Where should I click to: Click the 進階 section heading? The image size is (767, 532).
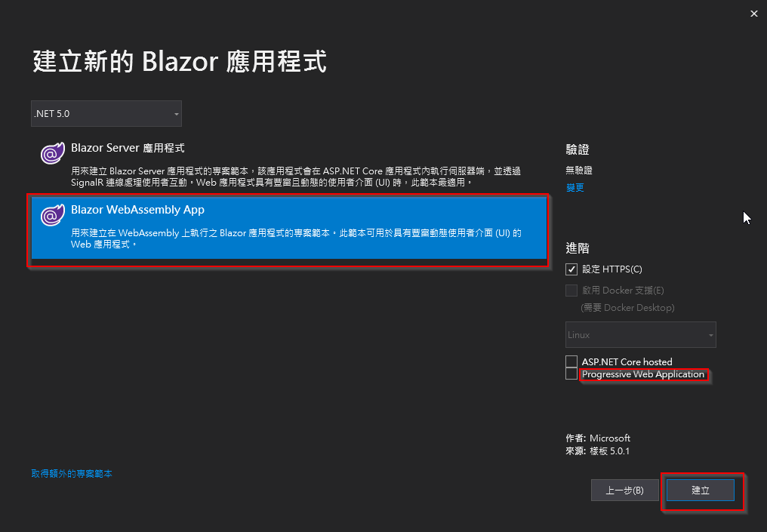pyautogui.click(x=578, y=248)
